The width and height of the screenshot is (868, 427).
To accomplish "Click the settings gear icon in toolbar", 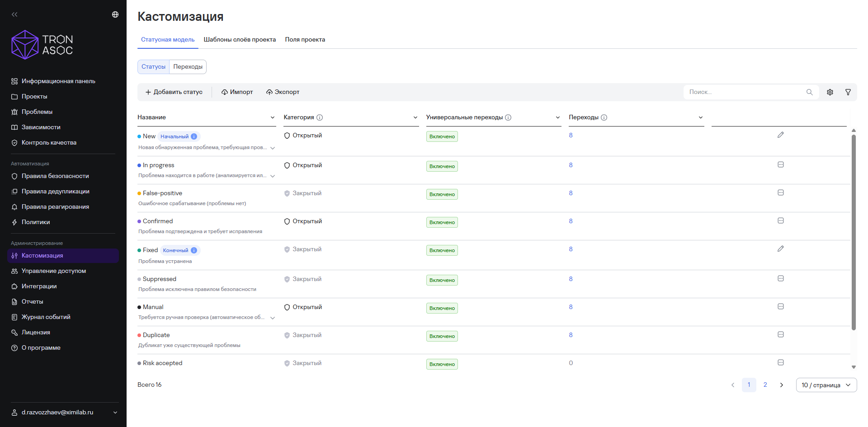I will pos(830,92).
